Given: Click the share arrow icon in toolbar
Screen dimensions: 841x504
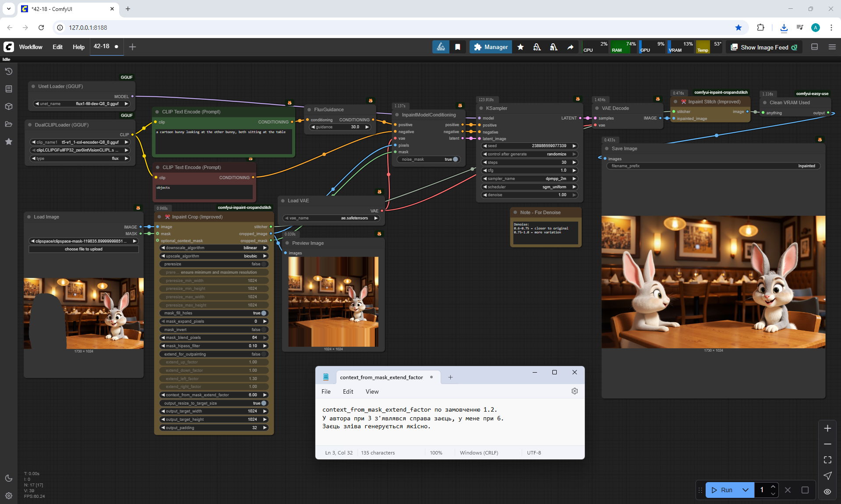Looking at the screenshot, I should click(x=570, y=47).
